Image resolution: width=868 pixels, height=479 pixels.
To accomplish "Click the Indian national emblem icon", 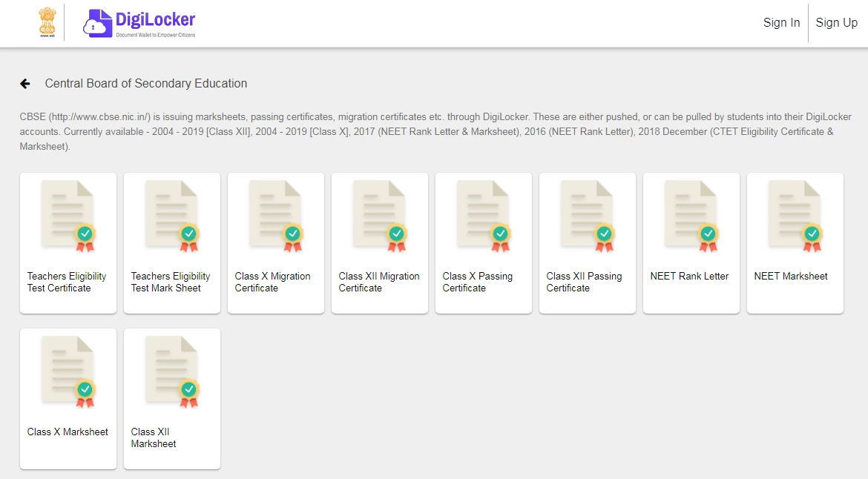I will pos(47,23).
